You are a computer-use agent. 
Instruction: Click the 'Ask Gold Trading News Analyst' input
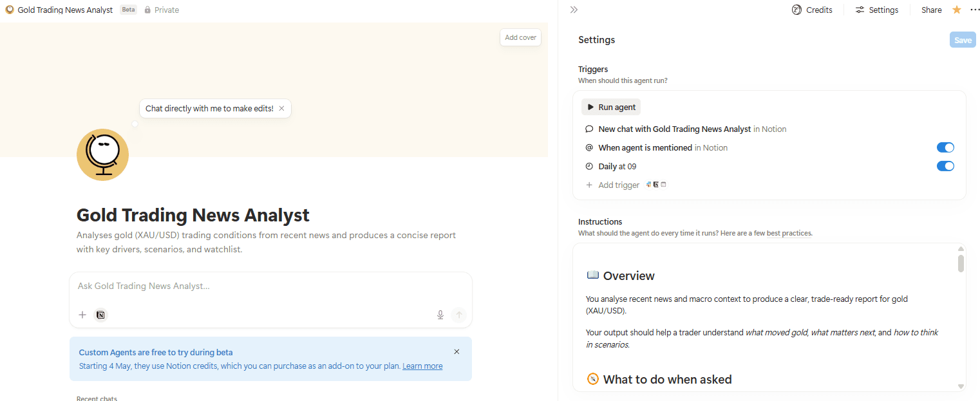click(x=270, y=286)
